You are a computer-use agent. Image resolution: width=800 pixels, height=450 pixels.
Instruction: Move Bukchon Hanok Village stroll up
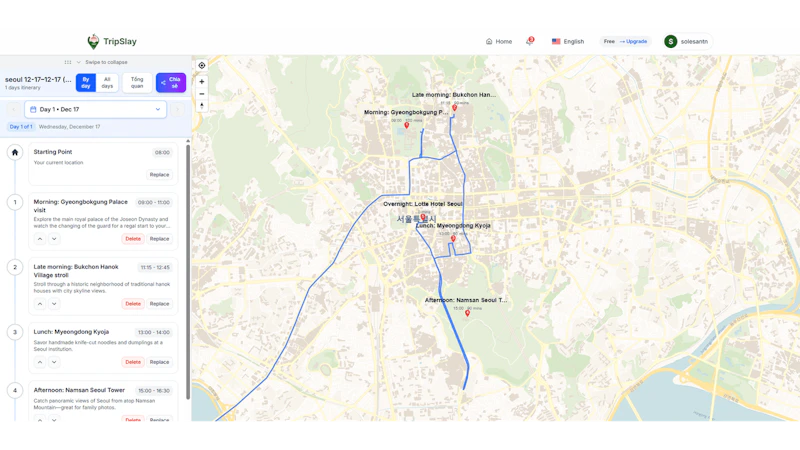pyautogui.click(x=40, y=304)
